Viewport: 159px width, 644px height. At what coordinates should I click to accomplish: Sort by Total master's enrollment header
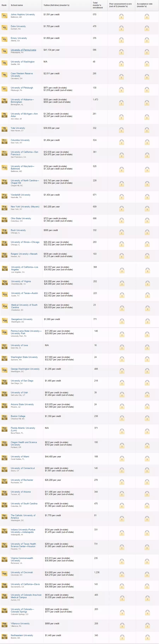[x=98, y=5]
